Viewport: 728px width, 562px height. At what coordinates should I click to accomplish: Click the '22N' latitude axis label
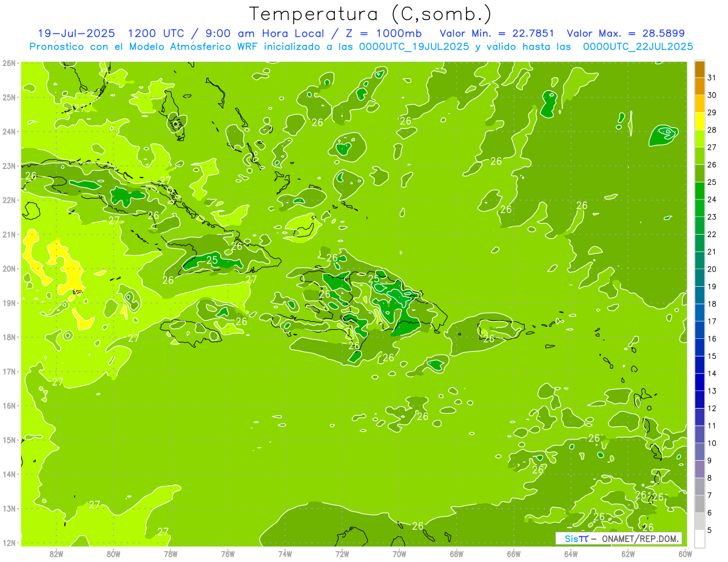point(8,200)
